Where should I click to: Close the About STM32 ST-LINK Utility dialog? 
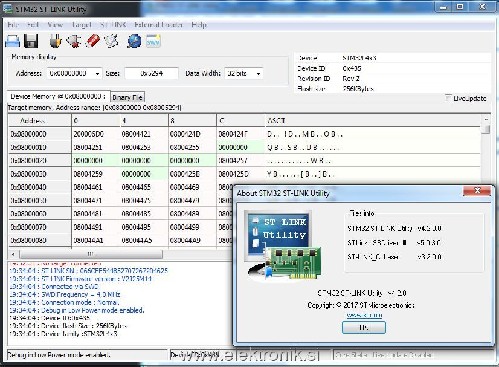pyautogui.click(x=477, y=191)
